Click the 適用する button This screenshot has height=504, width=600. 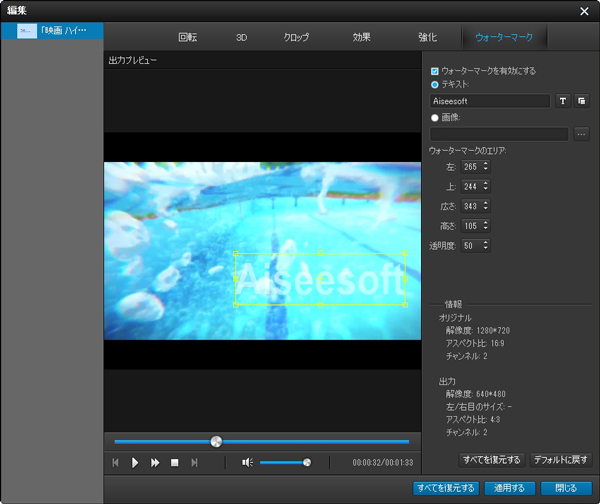click(509, 488)
